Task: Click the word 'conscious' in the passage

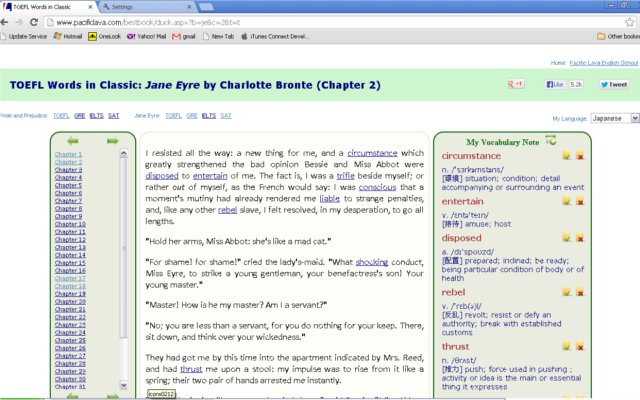Action: click(378, 187)
